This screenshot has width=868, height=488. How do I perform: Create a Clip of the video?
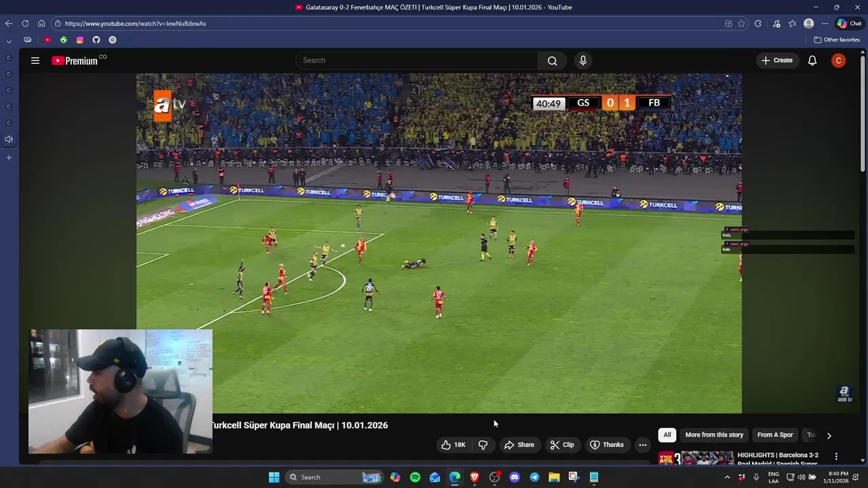tap(562, 445)
